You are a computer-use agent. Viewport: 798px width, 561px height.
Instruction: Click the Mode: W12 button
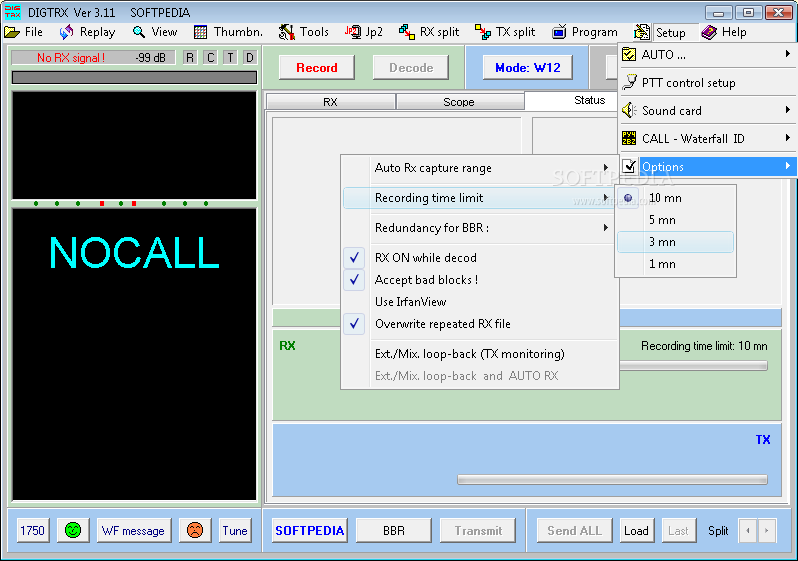(x=527, y=68)
